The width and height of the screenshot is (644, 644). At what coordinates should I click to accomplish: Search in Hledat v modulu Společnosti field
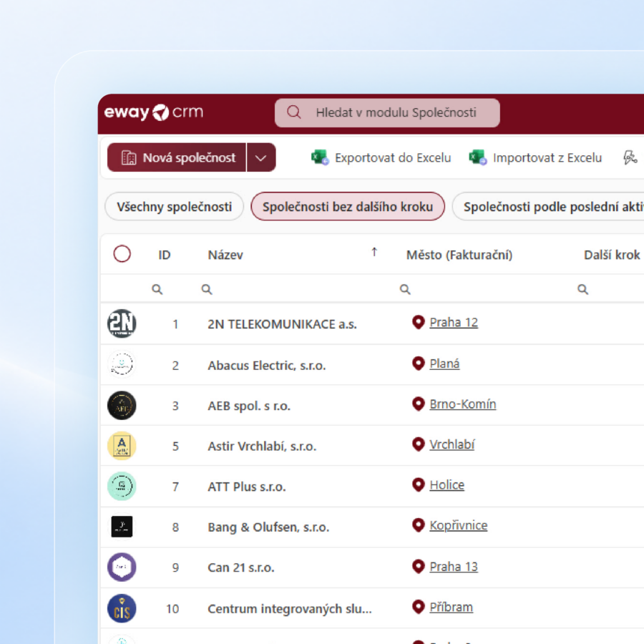tap(387, 112)
